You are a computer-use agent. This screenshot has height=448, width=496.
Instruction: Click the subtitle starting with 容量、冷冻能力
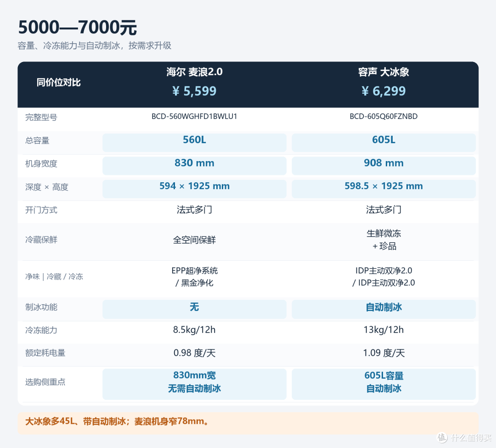(x=94, y=45)
